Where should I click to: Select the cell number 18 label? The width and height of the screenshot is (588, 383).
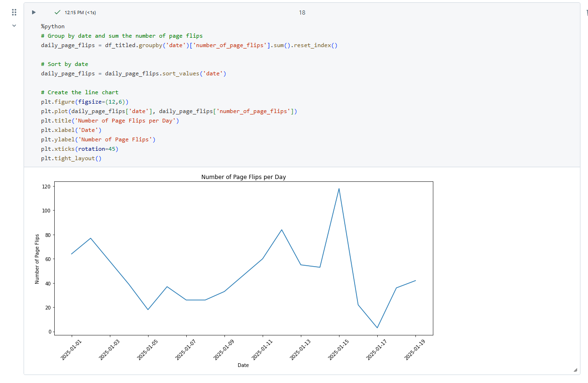(302, 13)
